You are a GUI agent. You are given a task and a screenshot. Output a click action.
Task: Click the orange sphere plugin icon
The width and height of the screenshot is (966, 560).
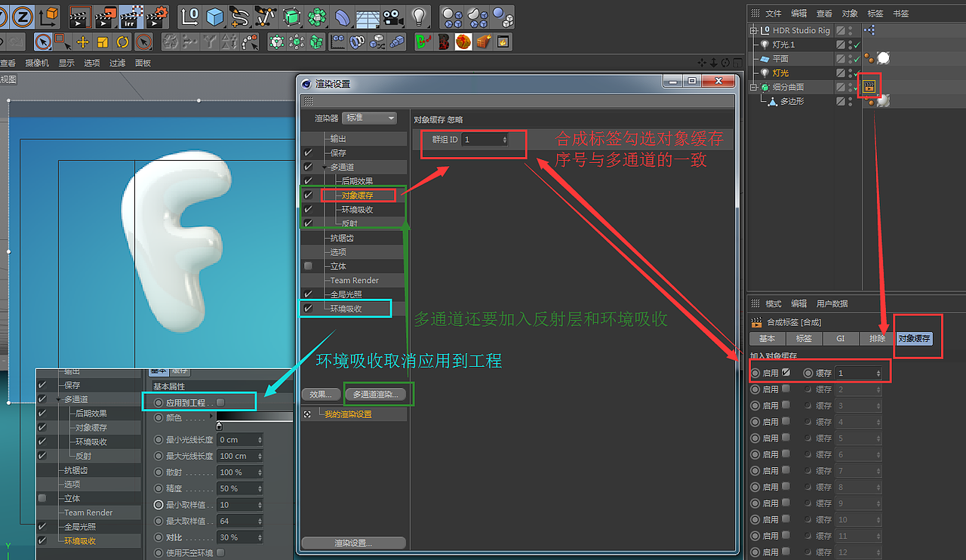point(463,42)
